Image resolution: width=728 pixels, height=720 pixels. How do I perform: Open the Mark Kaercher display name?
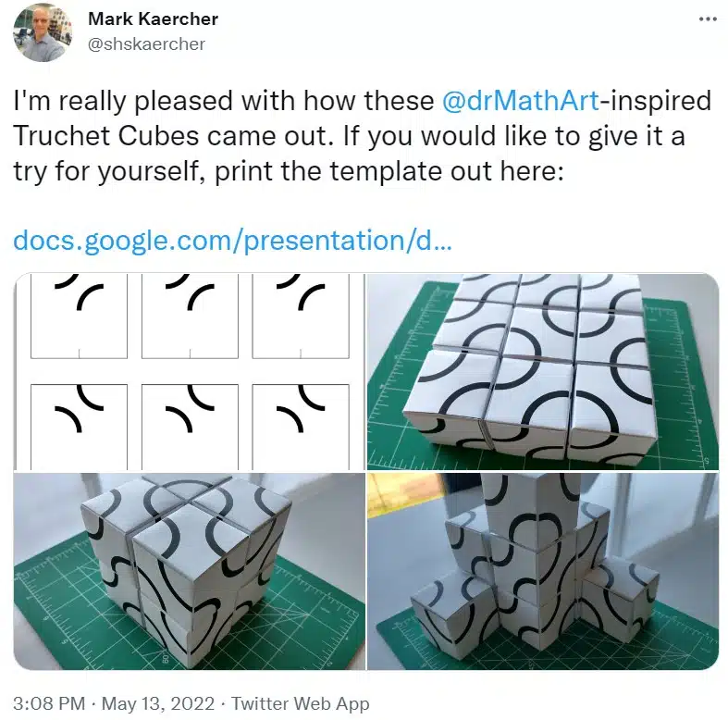(x=153, y=19)
